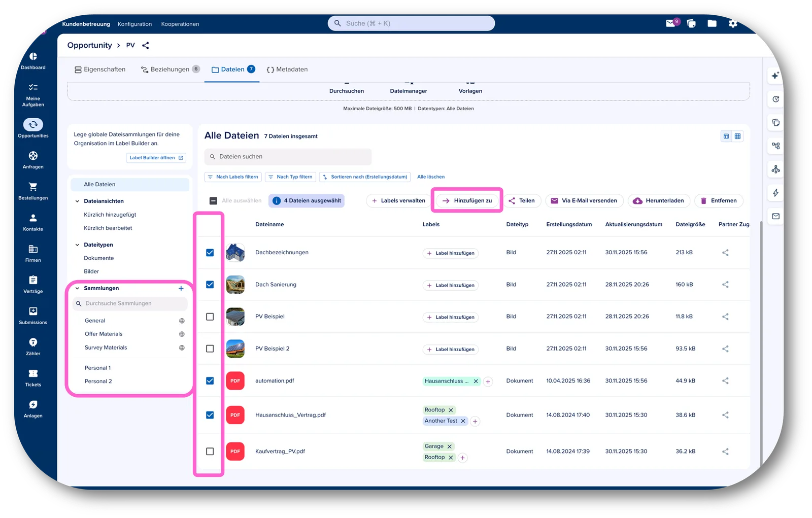This screenshot has height=518, width=812.
Task: Open Anfragen in the sidebar
Action: 33,160
